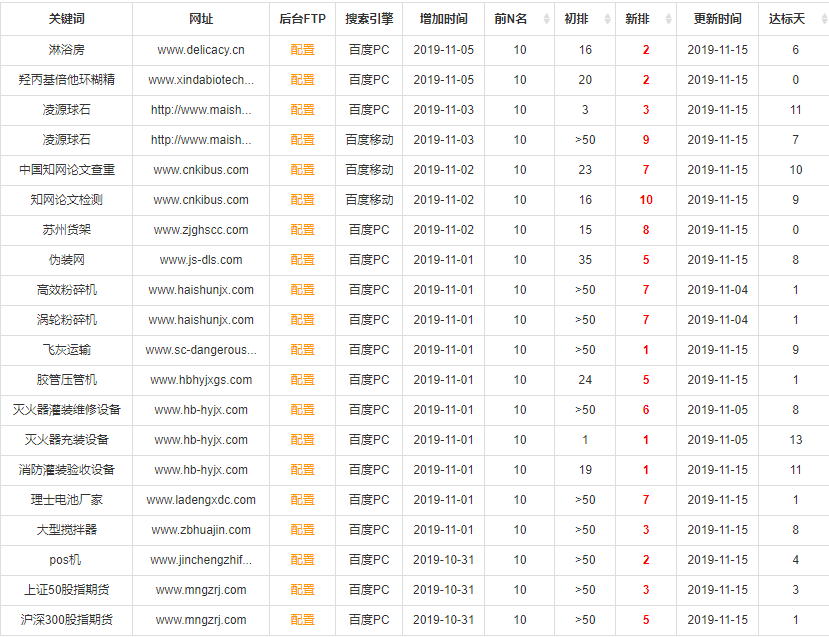Open 配置 link for 胶管压管机 row
Viewport: 829px width, 637px height.
pos(302,380)
